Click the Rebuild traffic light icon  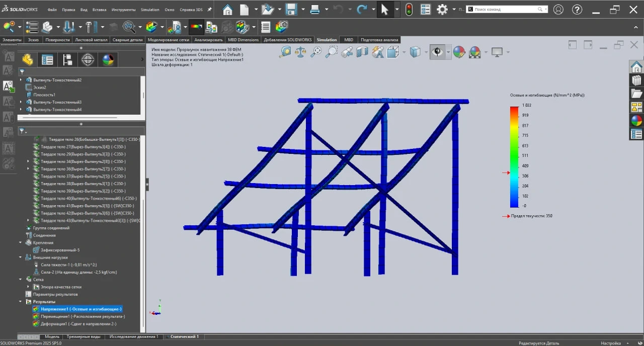409,9
